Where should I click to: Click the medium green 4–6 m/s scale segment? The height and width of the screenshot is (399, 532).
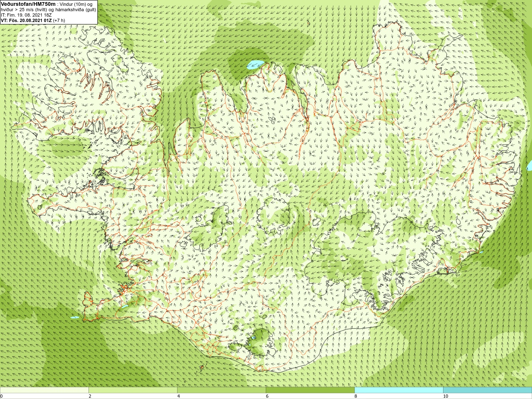222,390
